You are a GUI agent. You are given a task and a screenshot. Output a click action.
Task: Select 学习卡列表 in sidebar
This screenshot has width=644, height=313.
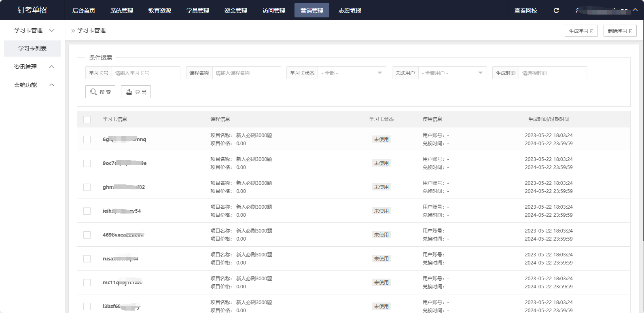tap(32, 49)
